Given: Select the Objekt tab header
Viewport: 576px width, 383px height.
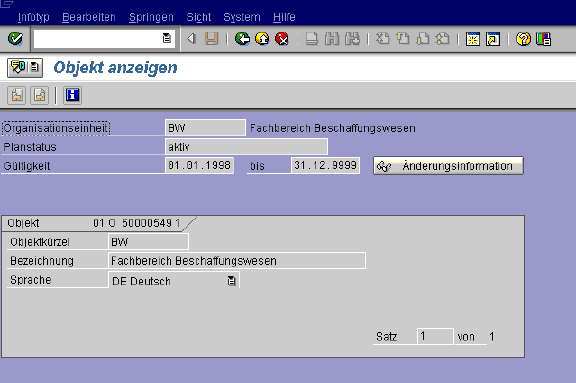Looking at the screenshot, I should [96, 223].
